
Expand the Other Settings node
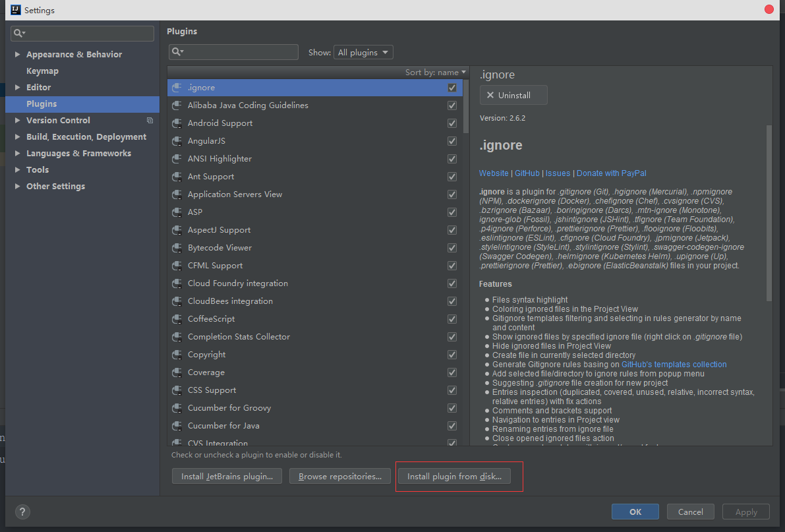[x=18, y=187]
